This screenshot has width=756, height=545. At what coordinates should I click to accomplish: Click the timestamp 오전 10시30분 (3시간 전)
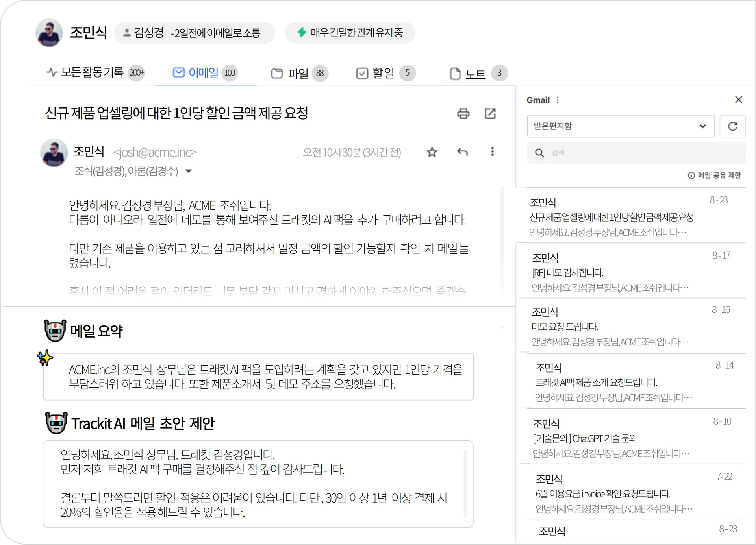click(x=352, y=152)
